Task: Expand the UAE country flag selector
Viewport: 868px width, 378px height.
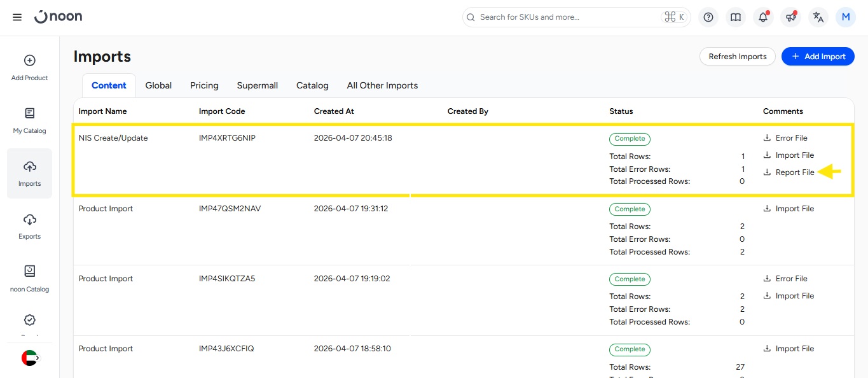Action: click(30, 358)
